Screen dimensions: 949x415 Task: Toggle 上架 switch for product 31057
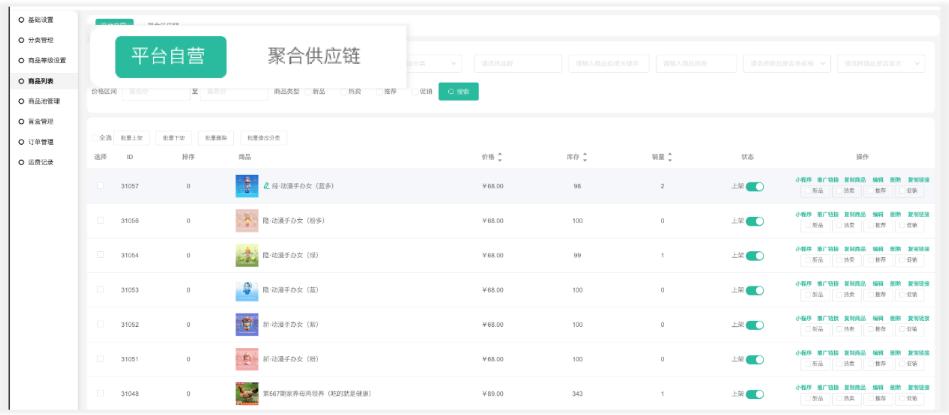click(x=755, y=186)
